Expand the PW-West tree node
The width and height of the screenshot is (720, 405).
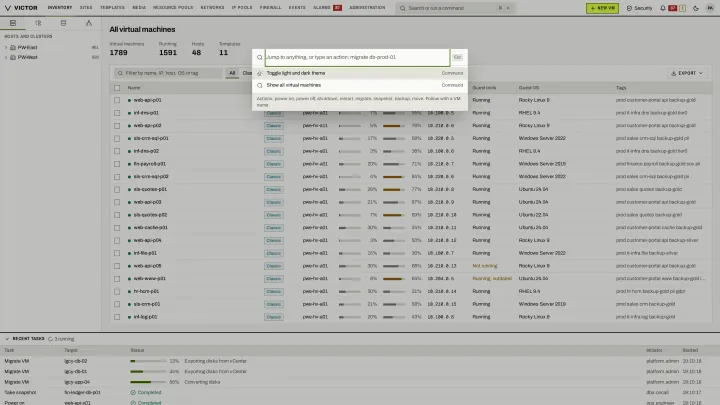[6, 57]
